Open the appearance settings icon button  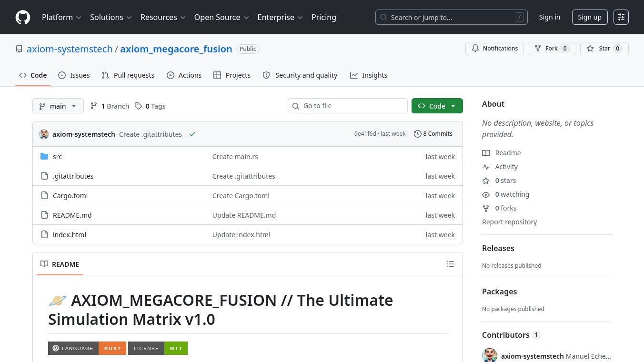pos(621,17)
